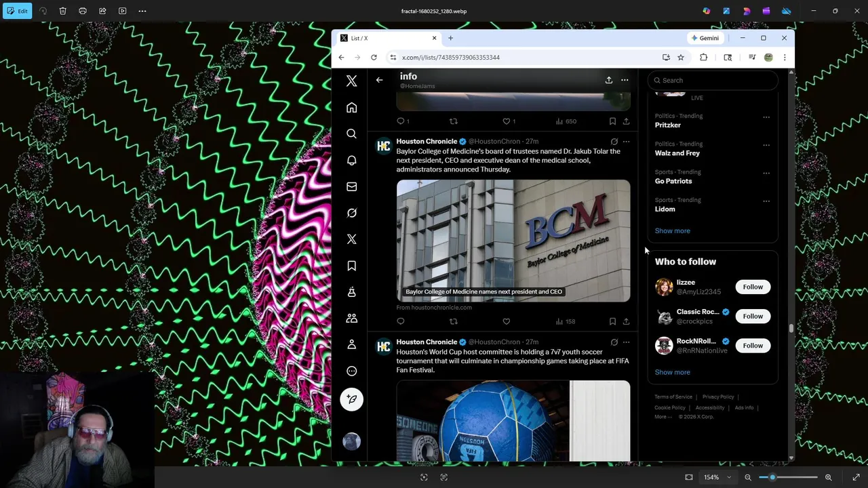
Task: Open a new browser tab
Action: [450, 38]
